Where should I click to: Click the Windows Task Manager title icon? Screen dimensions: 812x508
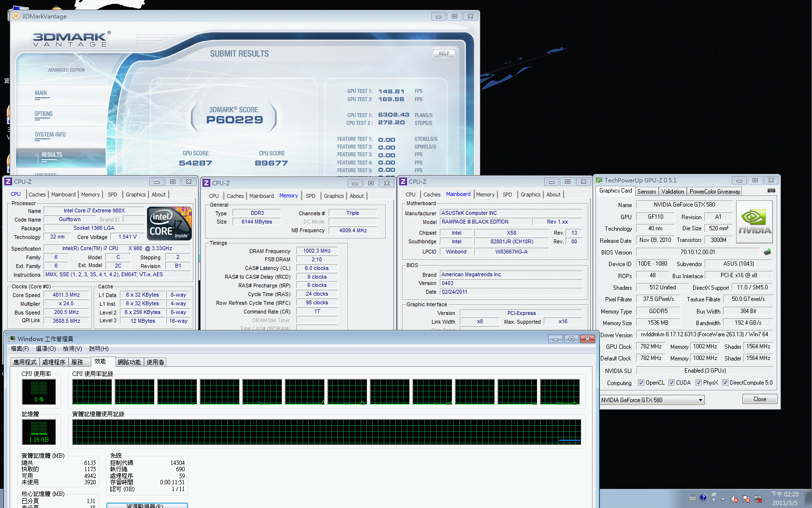12,339
